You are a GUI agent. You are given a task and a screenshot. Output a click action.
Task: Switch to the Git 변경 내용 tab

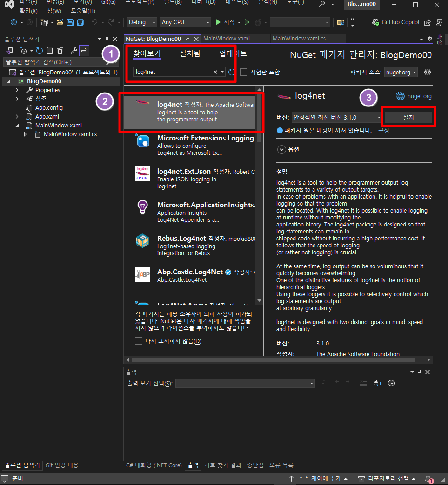62,465
